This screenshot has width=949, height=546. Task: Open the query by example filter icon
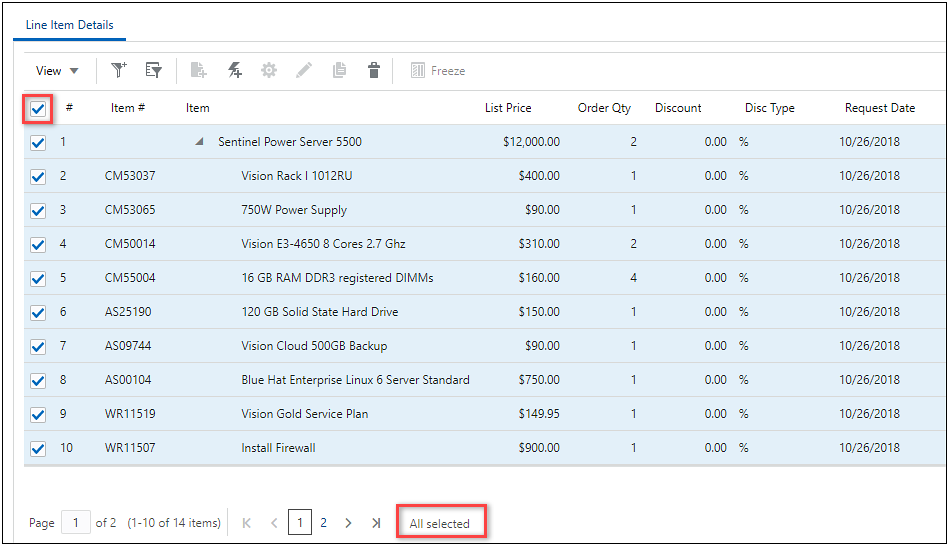coord(153,70)
